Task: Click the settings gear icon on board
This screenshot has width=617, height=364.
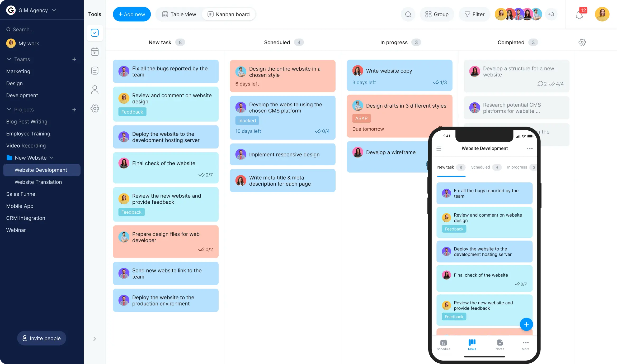Action: (582, 42)
